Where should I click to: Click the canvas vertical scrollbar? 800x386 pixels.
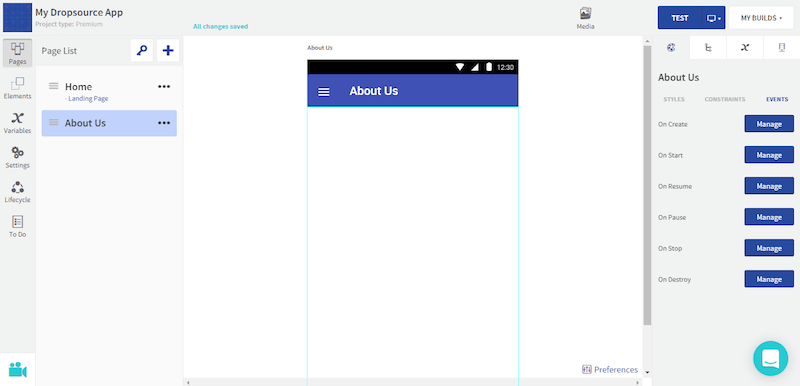click(647, 185)
